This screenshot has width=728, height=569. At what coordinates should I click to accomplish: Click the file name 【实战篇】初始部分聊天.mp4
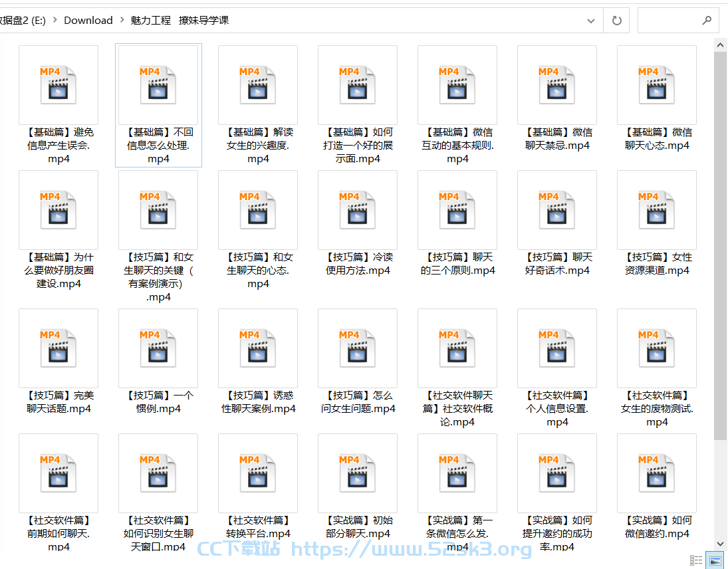[358, 526]
